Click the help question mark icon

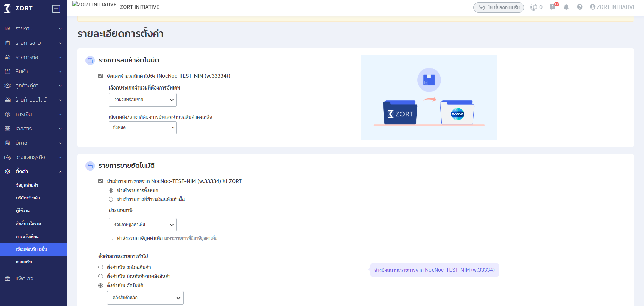tap(580, 7)
